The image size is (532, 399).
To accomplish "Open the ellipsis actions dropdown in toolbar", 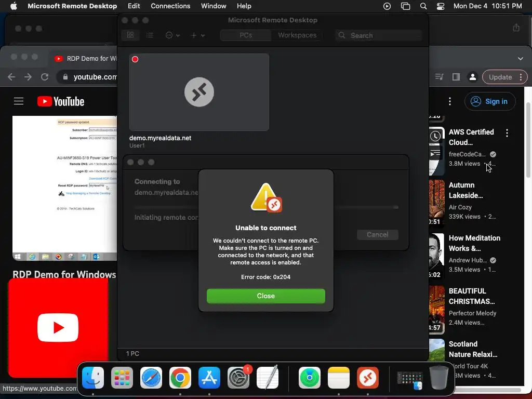I will pos(172,35).
